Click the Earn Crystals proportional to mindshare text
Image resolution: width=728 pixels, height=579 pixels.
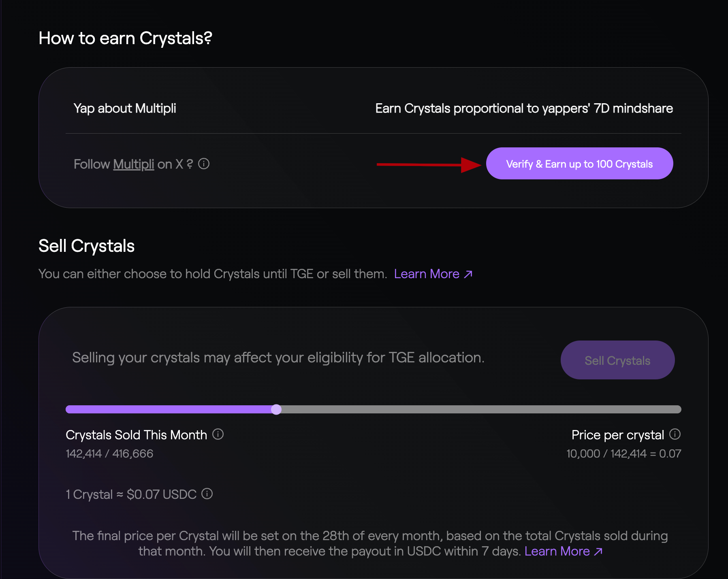tap(524, 109)
